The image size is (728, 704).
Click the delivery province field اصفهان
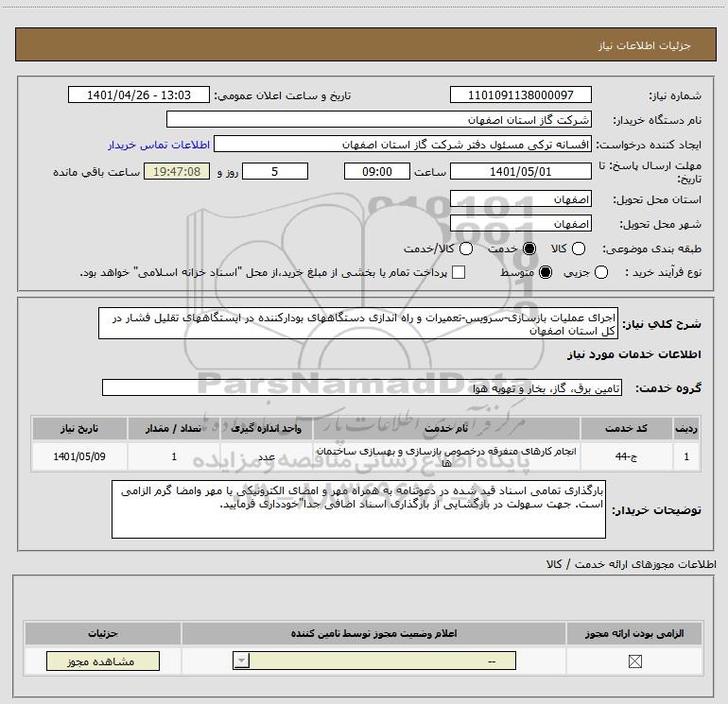(x=520, y=199)
